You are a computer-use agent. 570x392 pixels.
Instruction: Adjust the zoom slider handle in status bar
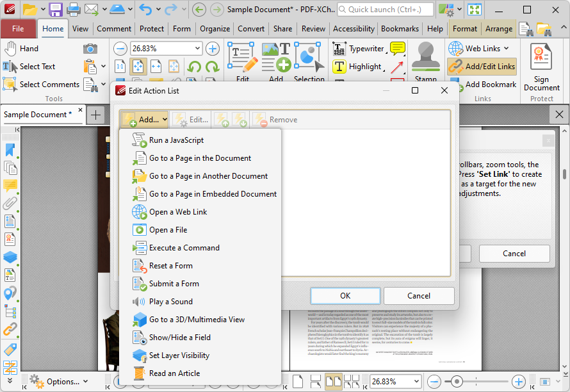[x=457, y=382]
